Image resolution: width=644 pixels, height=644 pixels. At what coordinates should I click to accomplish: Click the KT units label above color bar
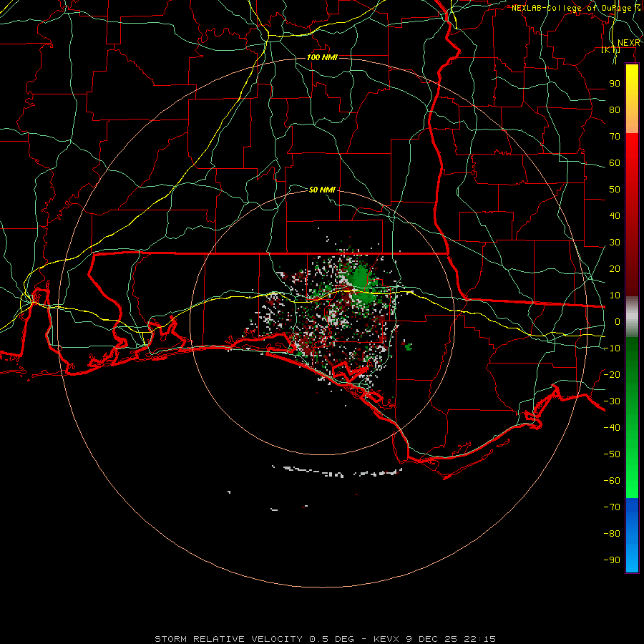pos(611,50)
